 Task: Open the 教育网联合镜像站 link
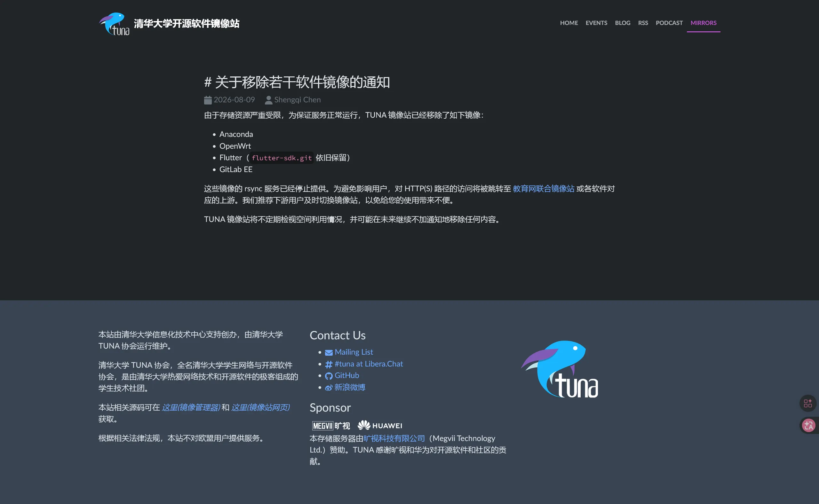coord(544,189)
